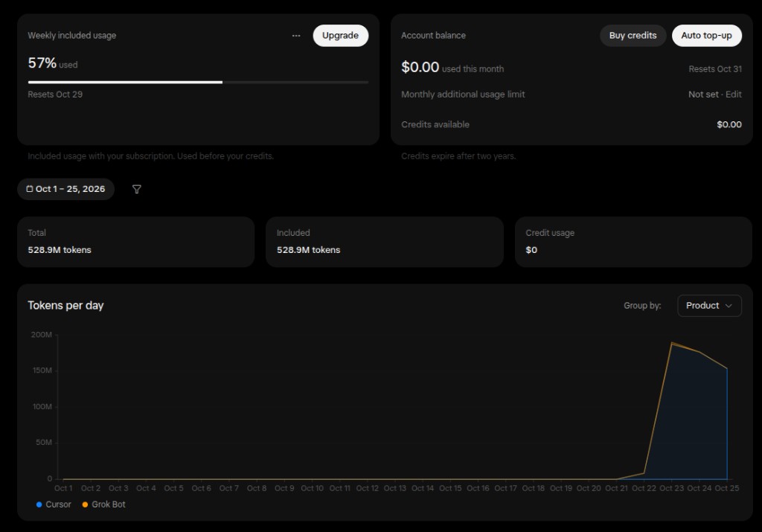Click the Grok Bot orange legend dot
This screenshot has height=532, width=762.
pyautogui.click(x=85, y=504)
